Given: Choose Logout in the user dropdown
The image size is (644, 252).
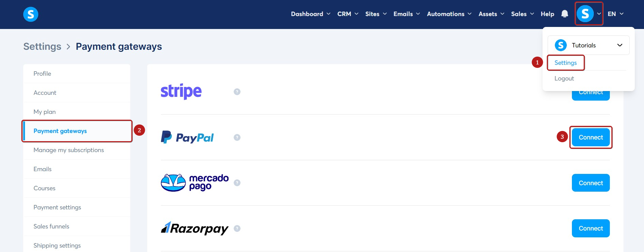Looking at the screenshot, I should (564, 78).
